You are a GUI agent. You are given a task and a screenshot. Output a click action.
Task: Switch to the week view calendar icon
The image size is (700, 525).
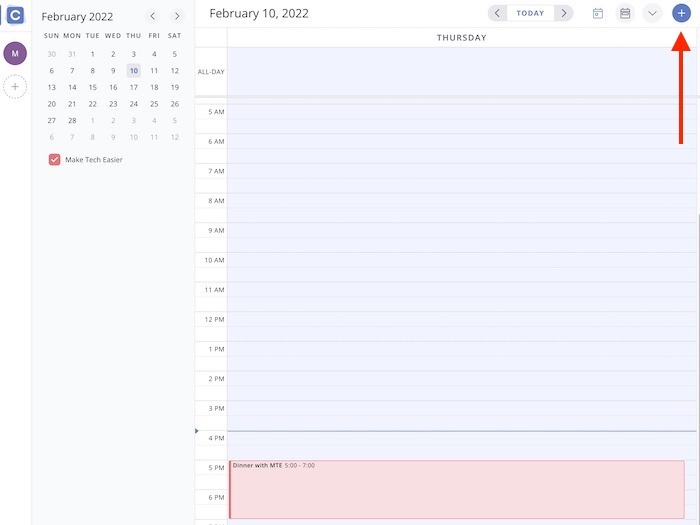point(625,13)
